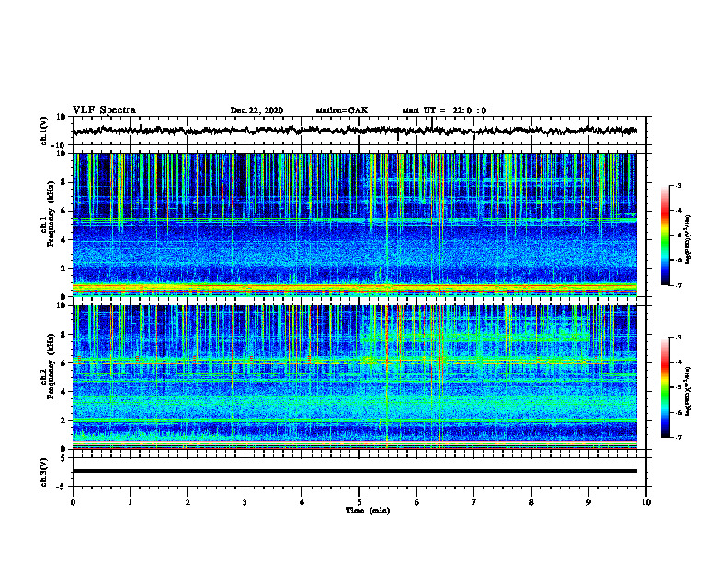Click time axis tick label "4"
Image resolution: width=728 pixels, height=563 pixels.
click(x=302, y=502)
